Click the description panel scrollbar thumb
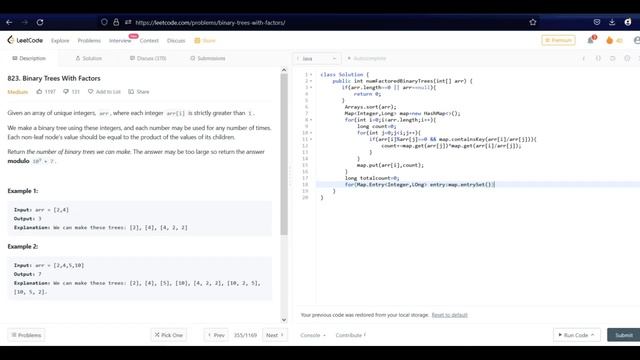Screen dimensions: 640x360 coord(284,154)
